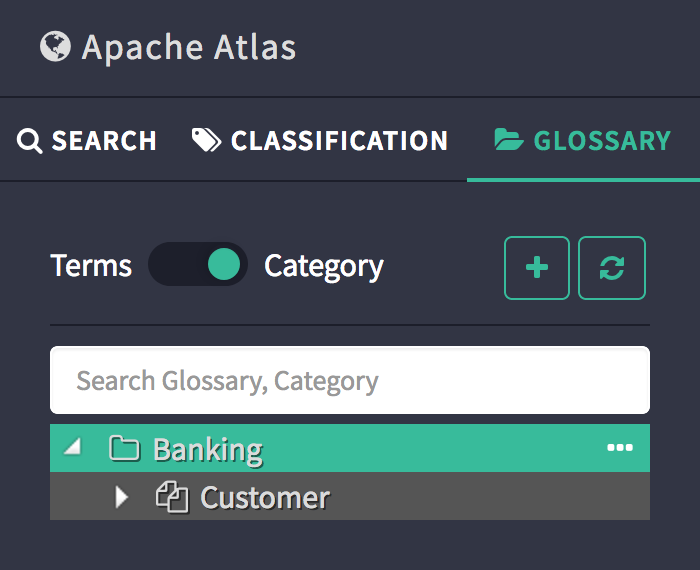The image size is (700, 570).
Task: Select the Glossary tab label
Action: pos(602,141)
